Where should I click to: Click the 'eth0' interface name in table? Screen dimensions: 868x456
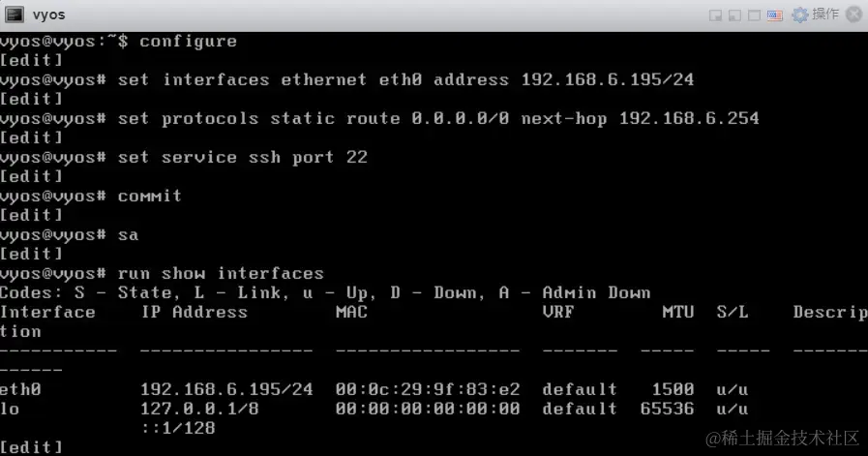20,389
